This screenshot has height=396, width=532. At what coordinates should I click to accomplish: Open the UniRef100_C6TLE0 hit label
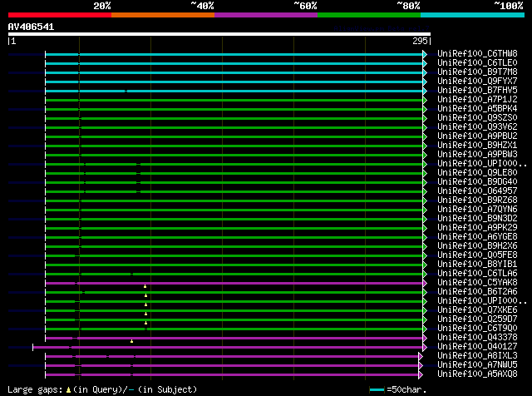point(477,62)
